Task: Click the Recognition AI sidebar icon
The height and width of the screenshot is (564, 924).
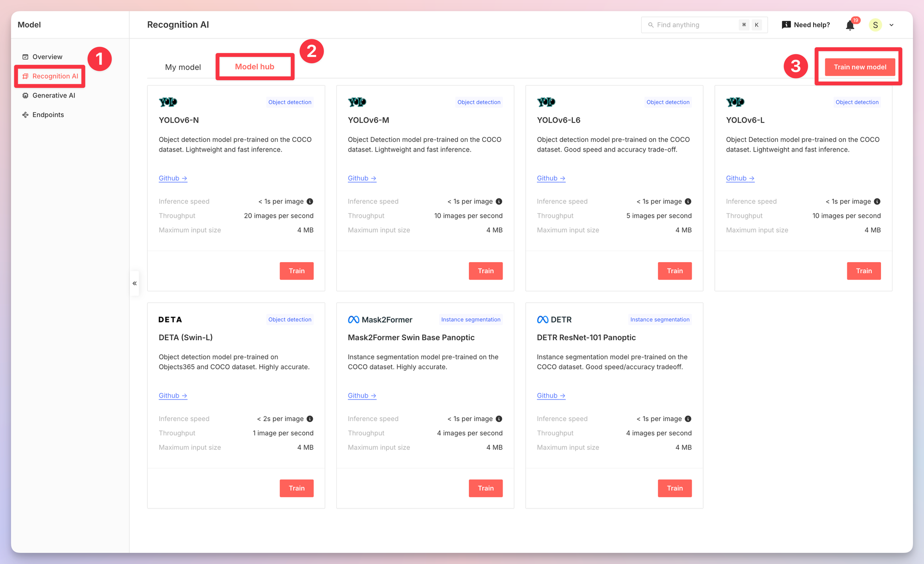Action: (x=25, y=76)
